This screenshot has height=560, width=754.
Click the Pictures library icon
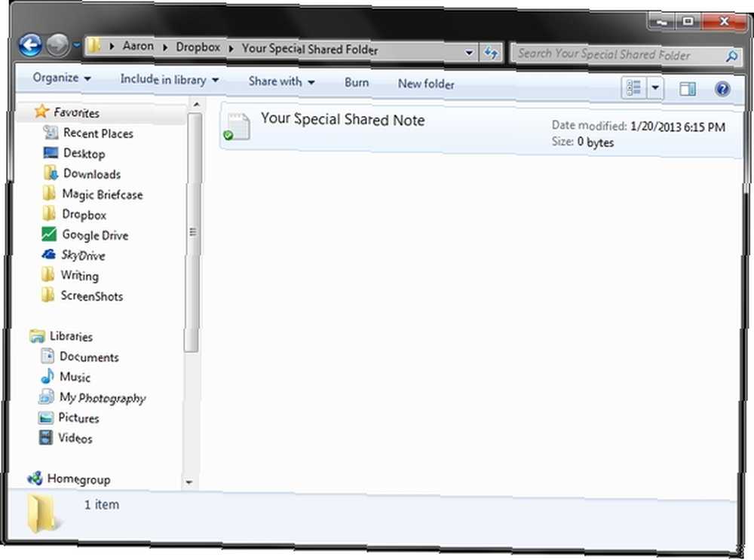tap(46, 418)
